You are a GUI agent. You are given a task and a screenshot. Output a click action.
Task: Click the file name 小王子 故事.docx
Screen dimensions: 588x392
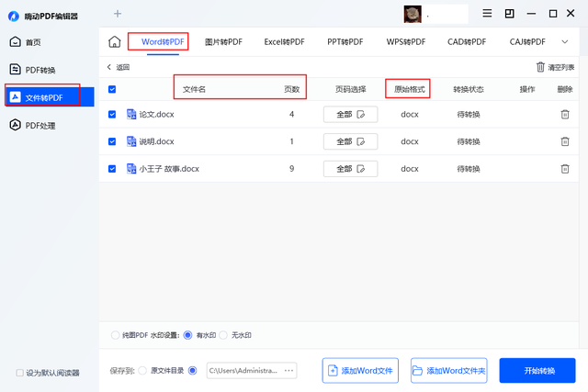169,169
